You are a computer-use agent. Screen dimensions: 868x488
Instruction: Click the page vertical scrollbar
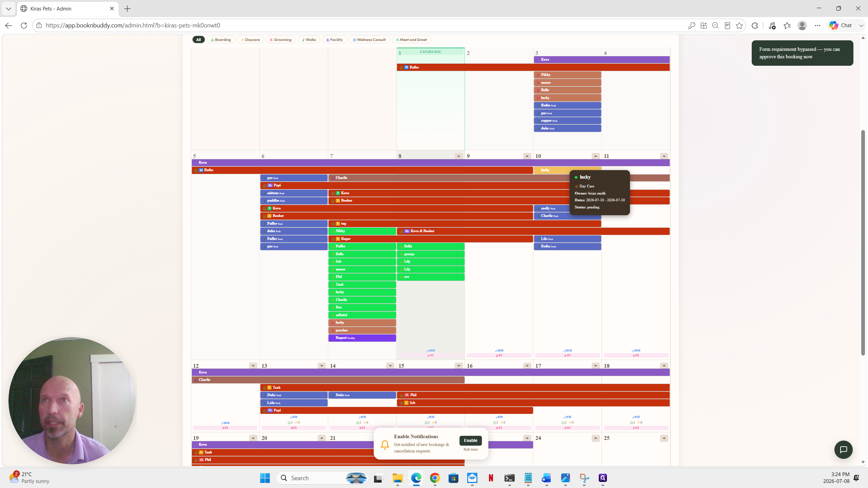pyautogui.click(x=863, y=243)
